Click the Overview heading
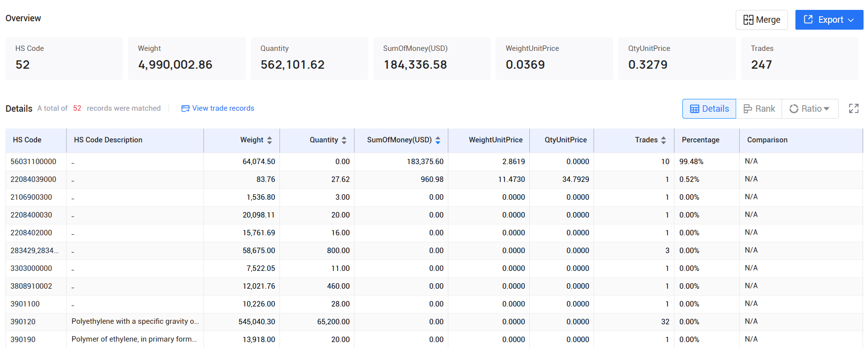 [x=23, y=18]
